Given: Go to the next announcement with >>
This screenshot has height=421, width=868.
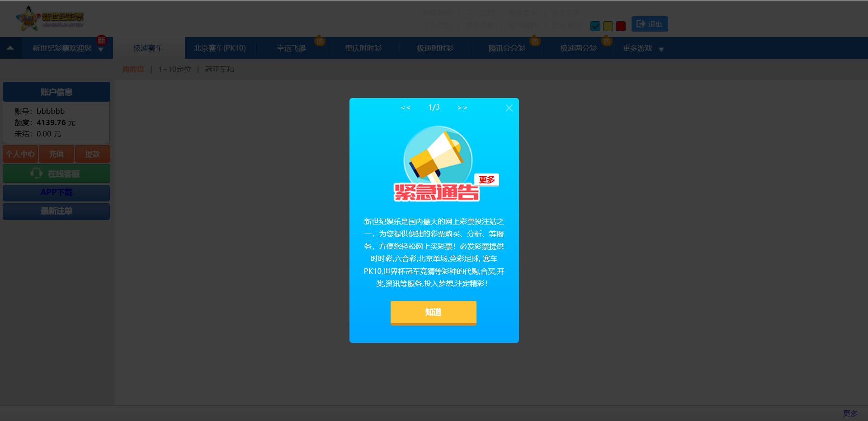Looking at the screenshot, I should [x=462, y=108].
